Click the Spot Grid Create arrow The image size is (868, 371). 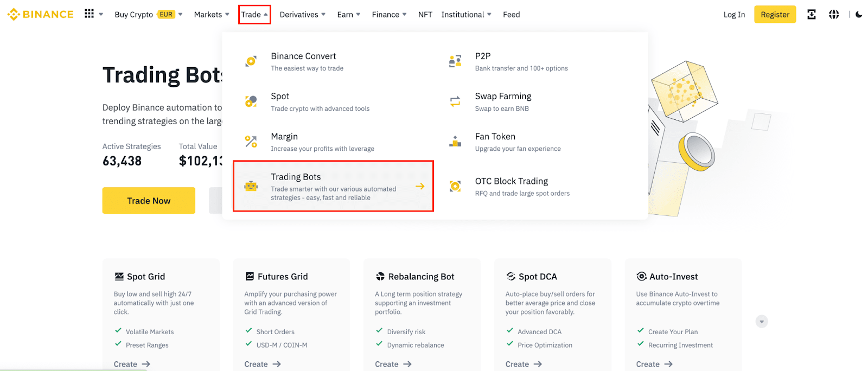146,364
